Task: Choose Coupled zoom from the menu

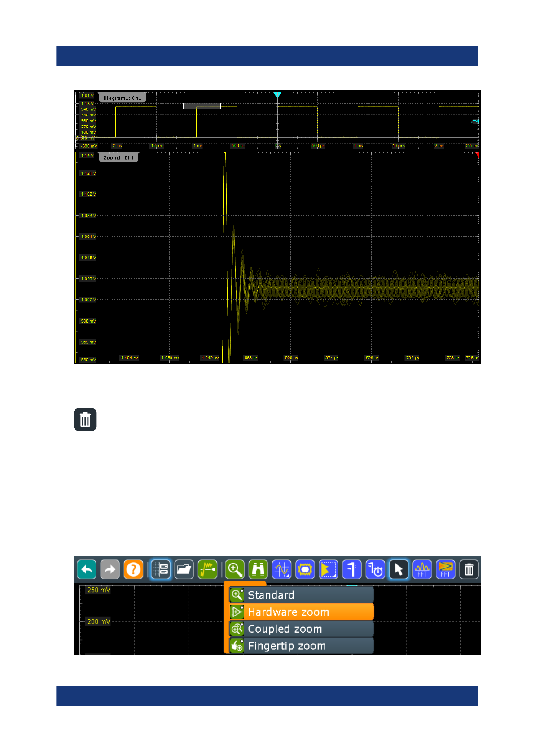Action: click(301, 629)
